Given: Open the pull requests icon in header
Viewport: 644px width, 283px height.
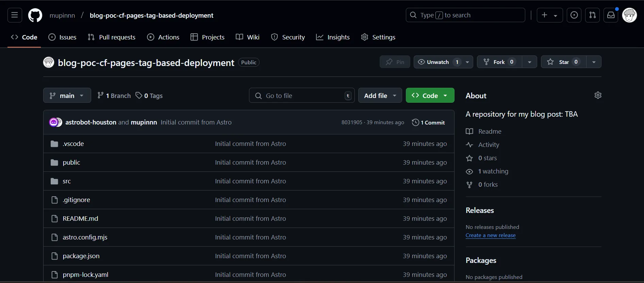Looking at the screenshot, I should pos(592,15).
